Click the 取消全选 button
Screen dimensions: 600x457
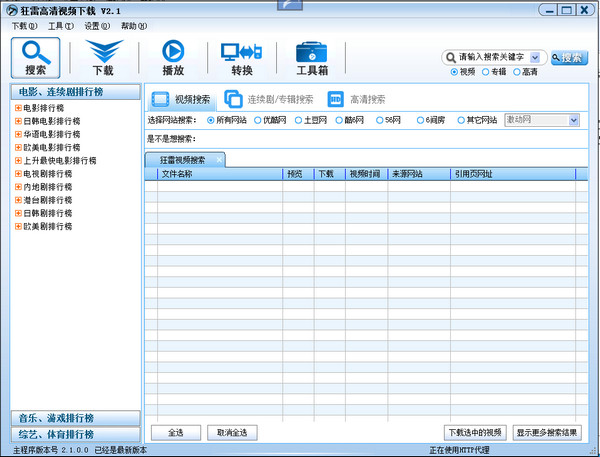pyautogui.click(x=232, y=433)
